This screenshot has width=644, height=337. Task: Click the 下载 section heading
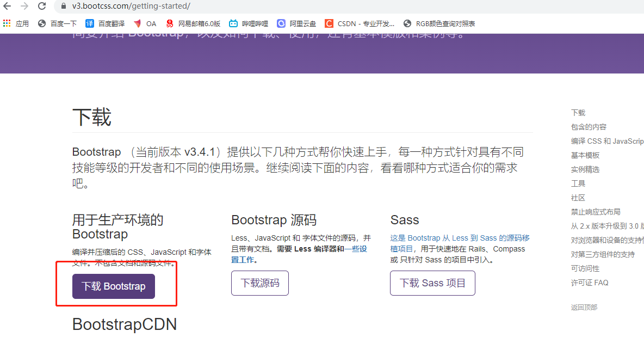[x=92, y=117]
